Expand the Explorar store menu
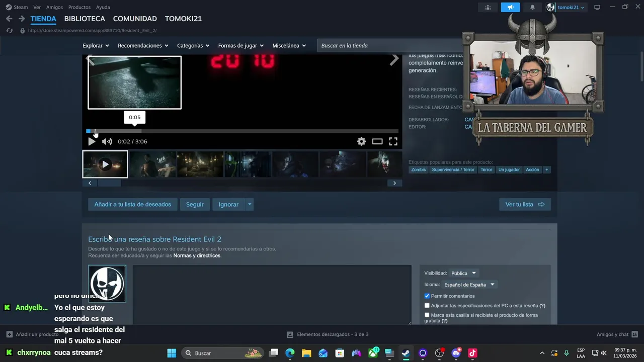Image resolution: width=644 pixels, height=362 pixels. pos(96,46)
